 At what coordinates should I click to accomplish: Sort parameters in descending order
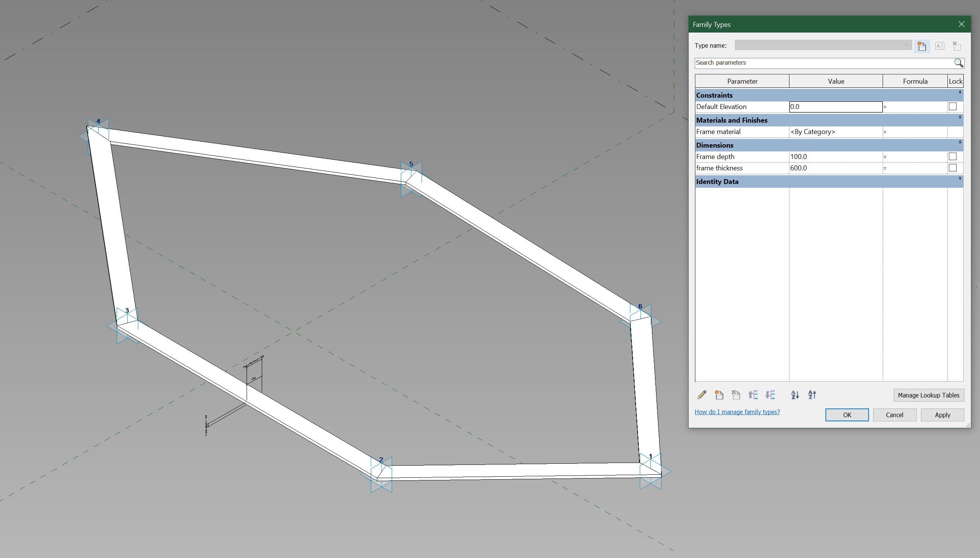812,395
